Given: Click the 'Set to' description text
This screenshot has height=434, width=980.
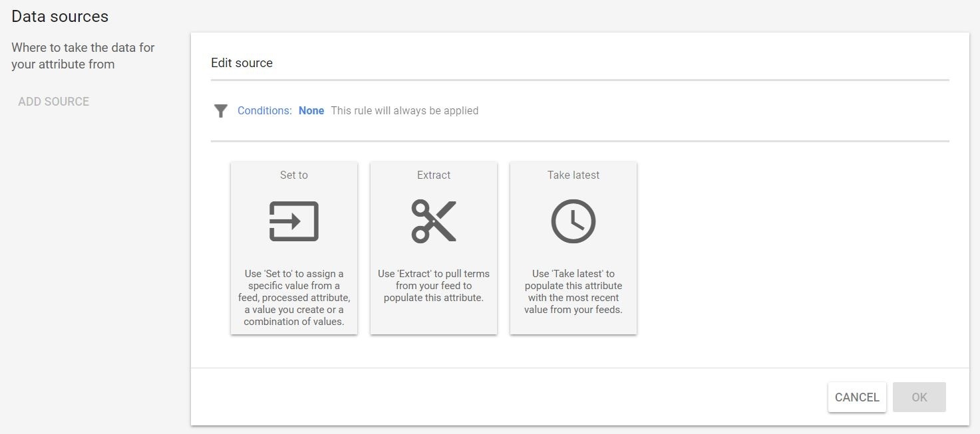Looking at the screenshot, I should point(293,298).
